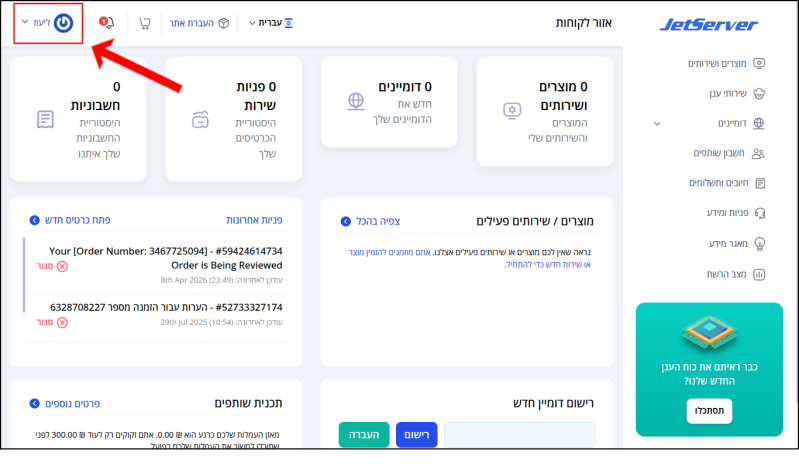
Task: Open the 0 חשבוניות card
Action: (78, 119)
